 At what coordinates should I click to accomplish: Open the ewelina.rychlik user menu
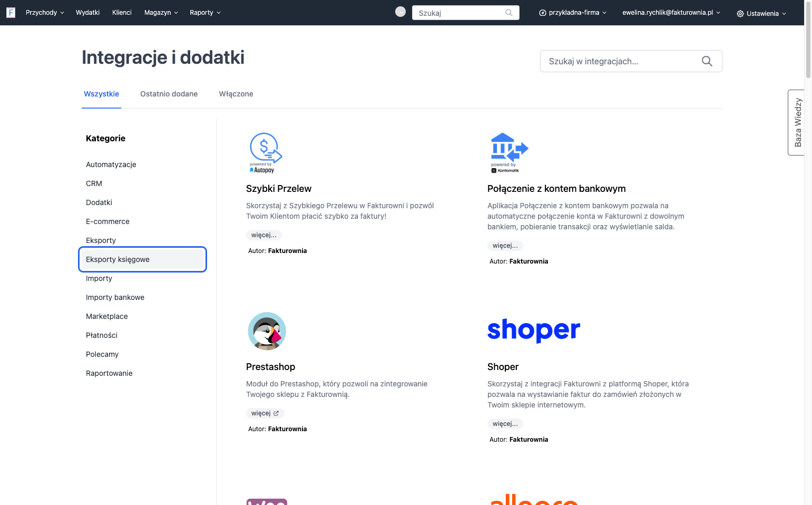[671, 13]
